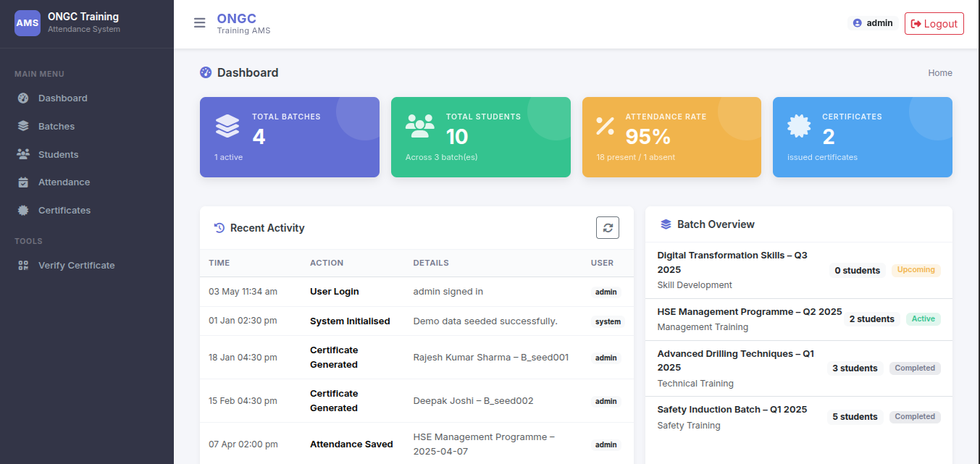The image size is (980, 464).
Task: Click 'admin signed in' detail text
Action: [x=448, y=292]
